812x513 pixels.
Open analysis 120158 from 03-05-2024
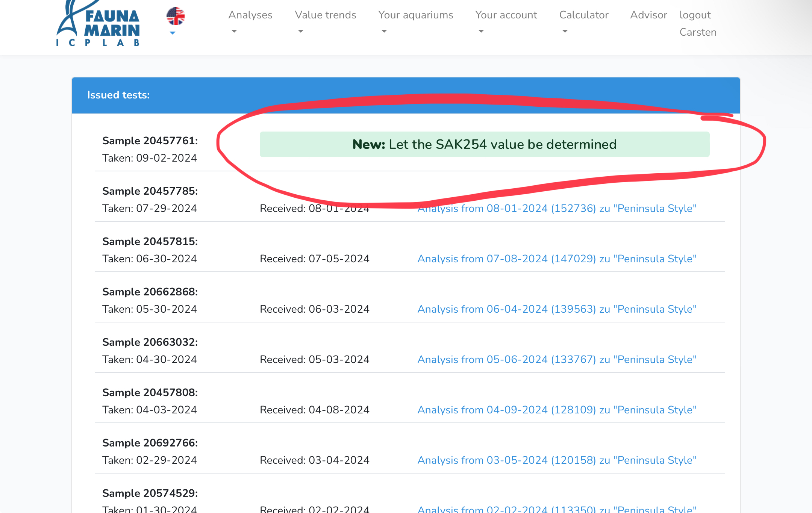(x=557, y=460)
